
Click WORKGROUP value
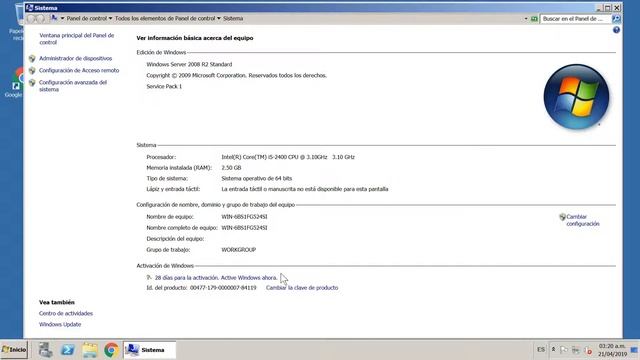(238, 249)
